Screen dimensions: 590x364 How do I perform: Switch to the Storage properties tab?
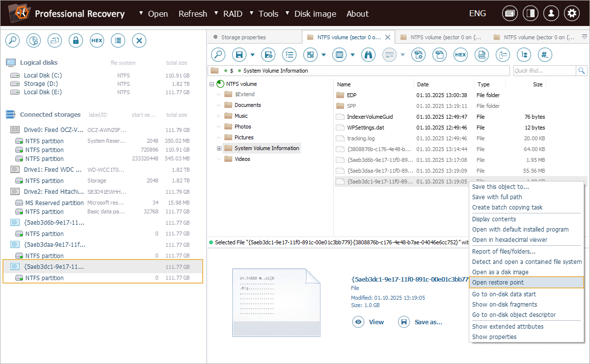[243, 37]
